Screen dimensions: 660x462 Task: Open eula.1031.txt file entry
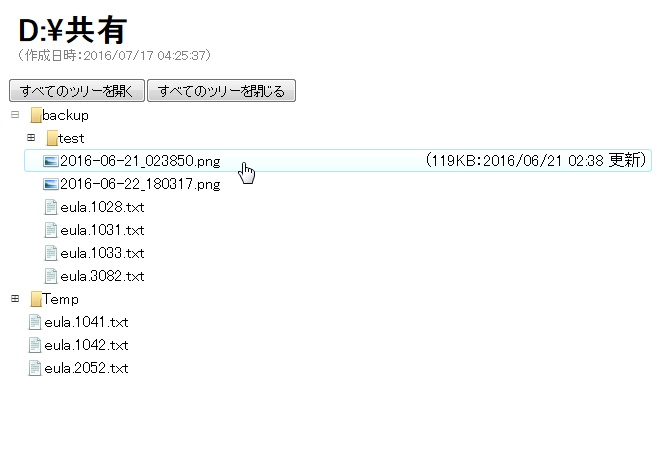(x=102, y=230)
